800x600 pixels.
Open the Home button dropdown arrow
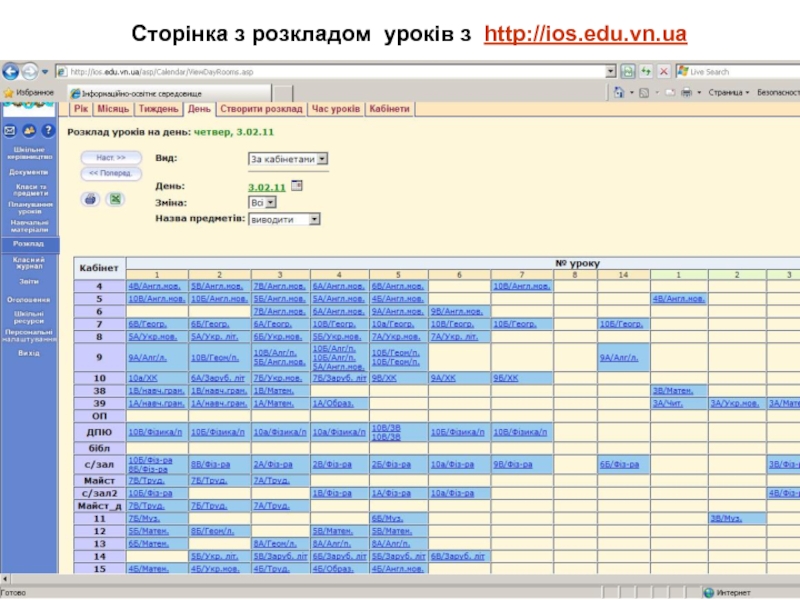tap(631, 92)
